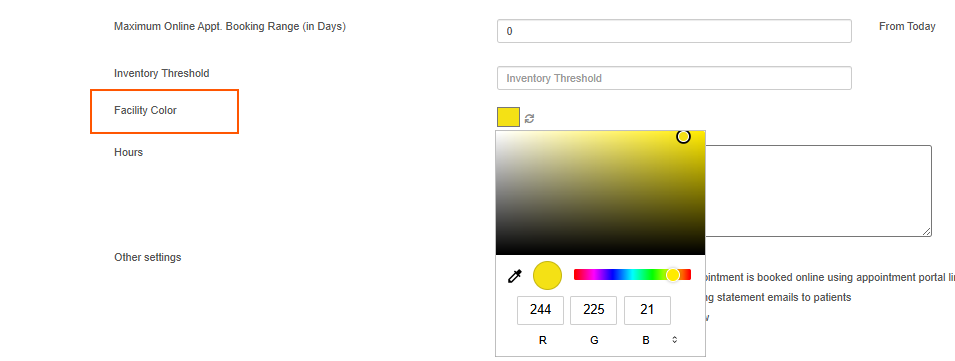
Task: Click the saturation picker handle circle
Action: coord(683,137)
